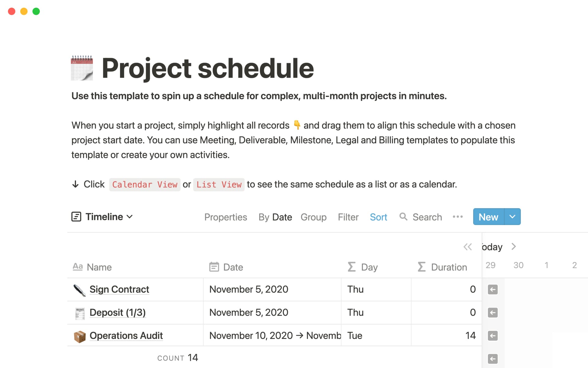This screenshot has width=588, height=368.
Task: Click the pen icon beside Sign Contract
Action: point(80,289)
